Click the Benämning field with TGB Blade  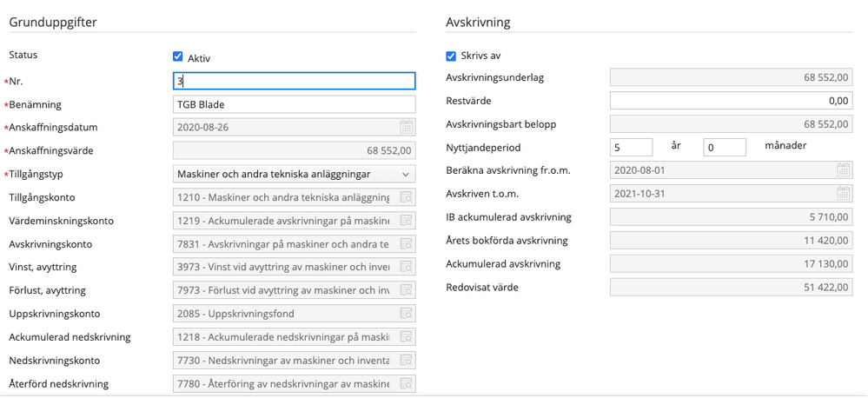(x=294, y=104)
